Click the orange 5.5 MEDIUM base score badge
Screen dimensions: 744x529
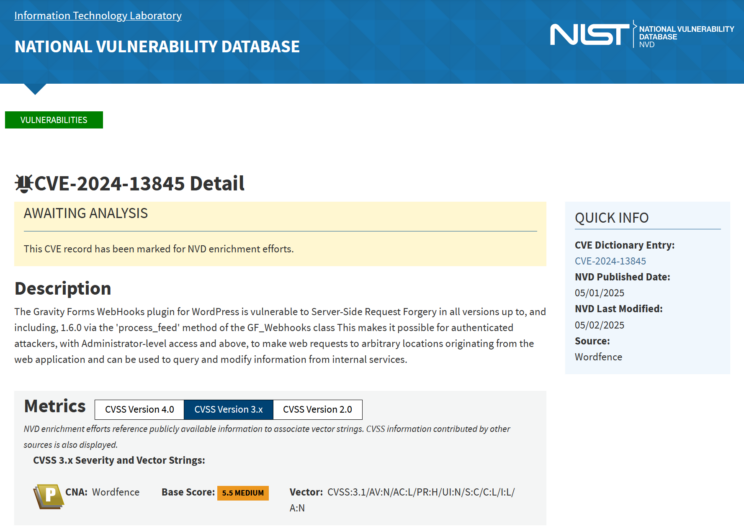(x=244, y=493)
